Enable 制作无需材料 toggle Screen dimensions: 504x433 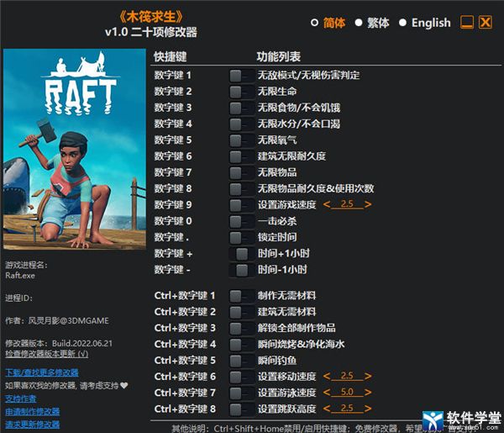[241, 296]
